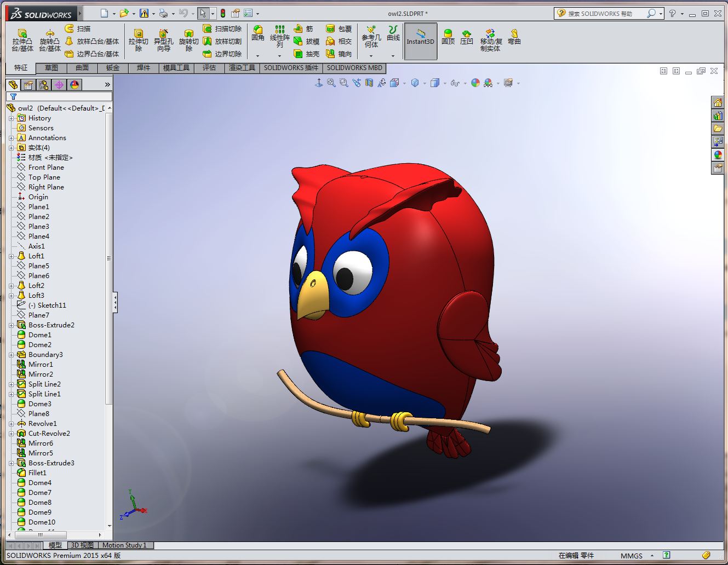The height and width of the screenshot is (565, 728).
Task: Open the ConfigurationManager tab icon
Action: click(44, 85)
